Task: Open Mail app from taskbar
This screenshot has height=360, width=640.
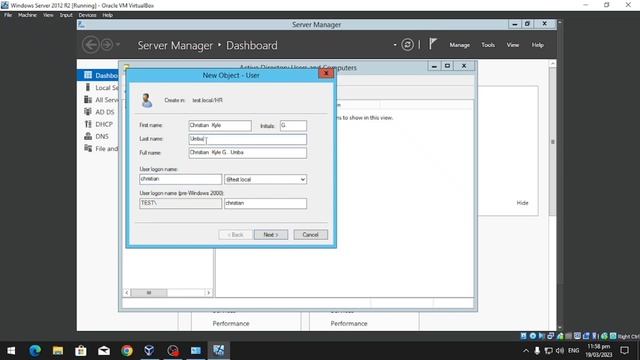Action: point(104,350)
